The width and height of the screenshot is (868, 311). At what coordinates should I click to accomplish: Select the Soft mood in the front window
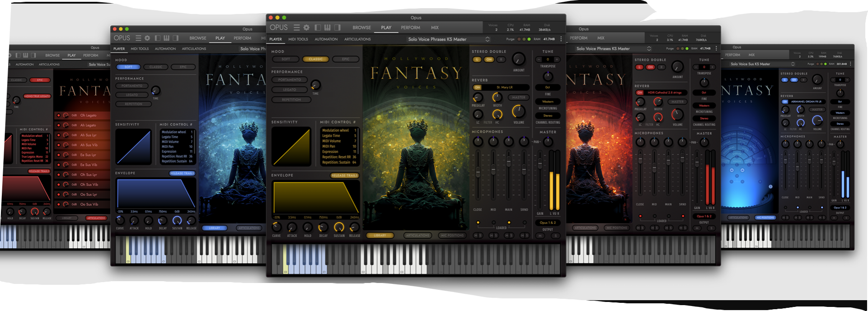[x=286, y=59]
